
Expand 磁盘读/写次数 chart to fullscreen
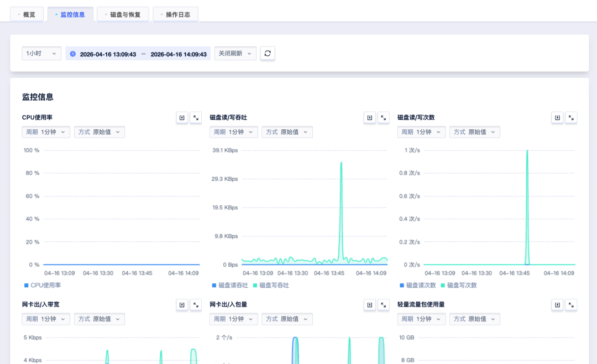(571, 118)
